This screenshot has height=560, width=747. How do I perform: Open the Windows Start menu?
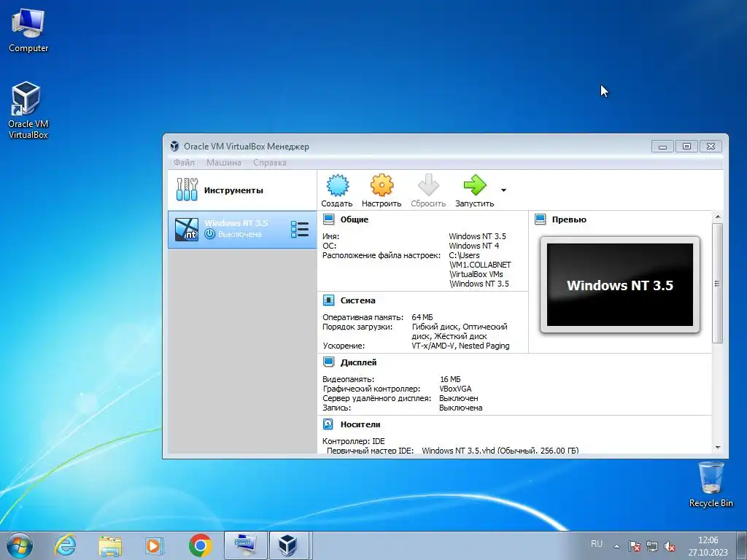pyautogui.click(x=20, y=545)
